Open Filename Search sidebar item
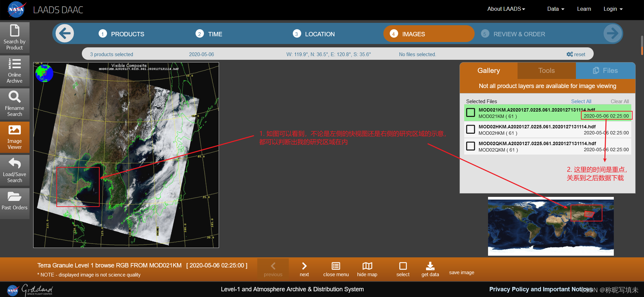Viewport: 644px width, 297px height. 14,104
